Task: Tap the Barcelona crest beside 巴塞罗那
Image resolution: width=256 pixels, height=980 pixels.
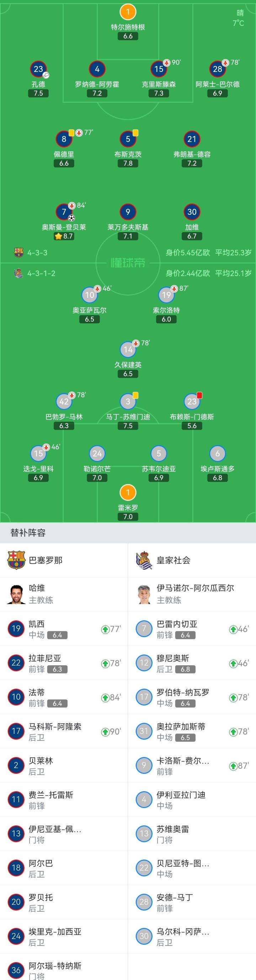Action: click(16, 560)
